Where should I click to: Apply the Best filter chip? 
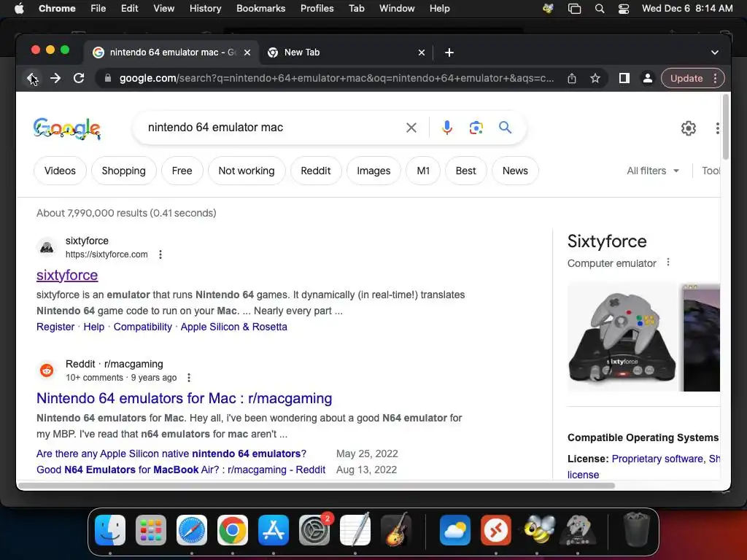tap(465, 171)
